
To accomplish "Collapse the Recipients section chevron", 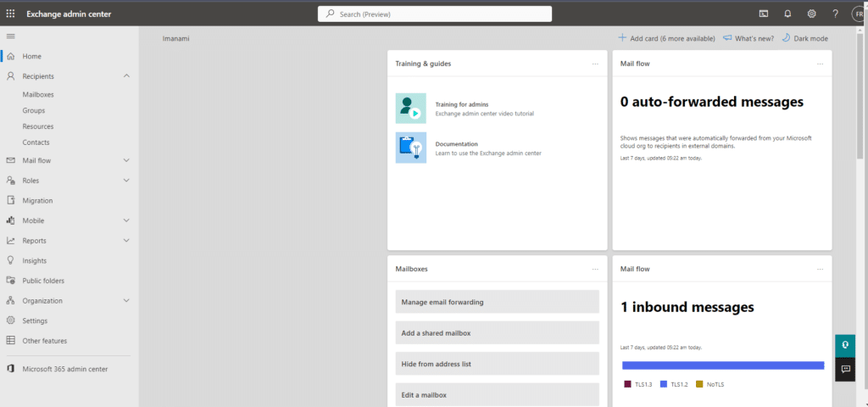I will 126,75.
